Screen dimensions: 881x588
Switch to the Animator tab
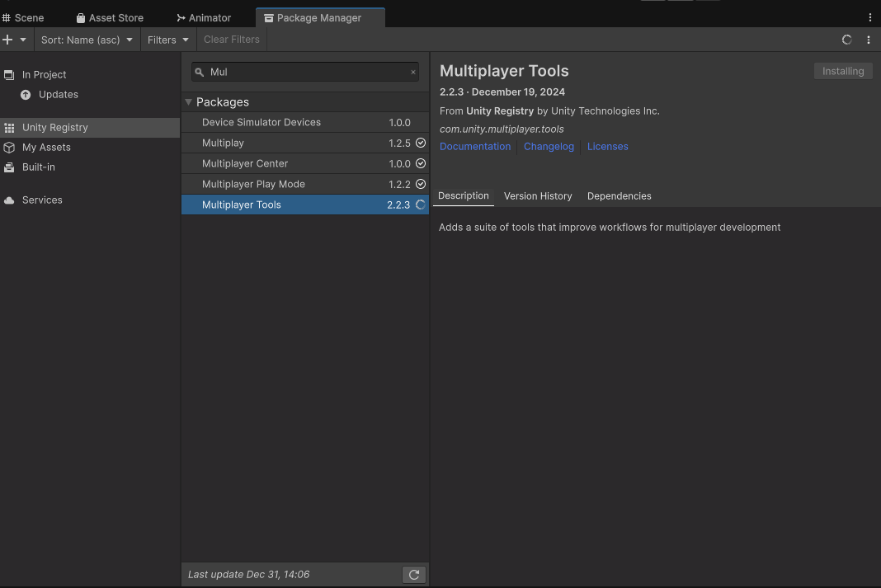coord(204,18)
